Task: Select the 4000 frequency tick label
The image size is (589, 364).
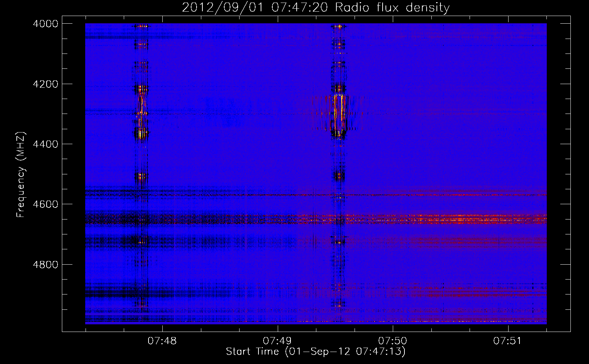Action: pyautogui.click(x=46, y=24)
